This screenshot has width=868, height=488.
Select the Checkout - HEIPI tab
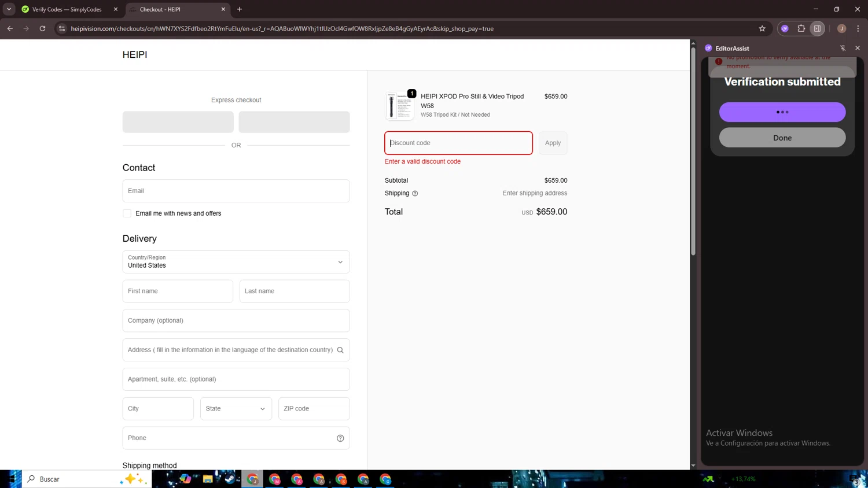click(176, 9)
